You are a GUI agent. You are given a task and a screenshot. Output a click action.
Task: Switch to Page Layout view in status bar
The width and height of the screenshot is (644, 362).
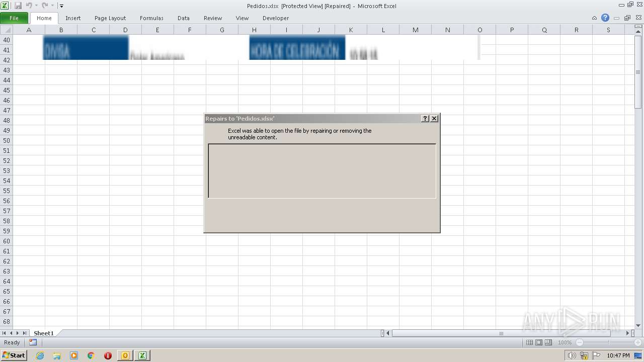click(x=539, y=342)
